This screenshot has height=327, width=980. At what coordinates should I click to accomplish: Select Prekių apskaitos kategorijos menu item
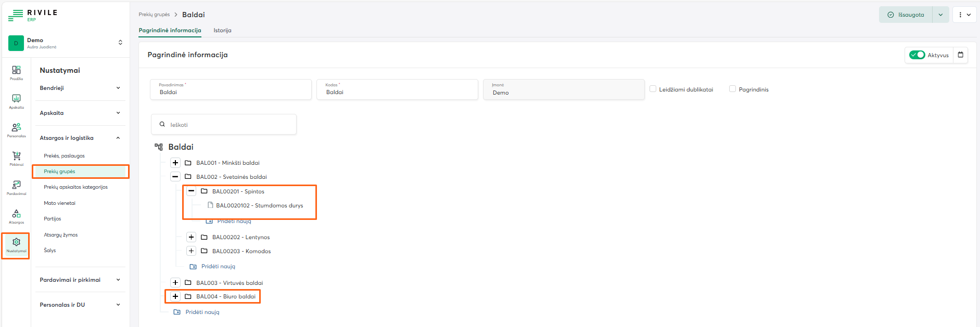click(x=75, y=187)
